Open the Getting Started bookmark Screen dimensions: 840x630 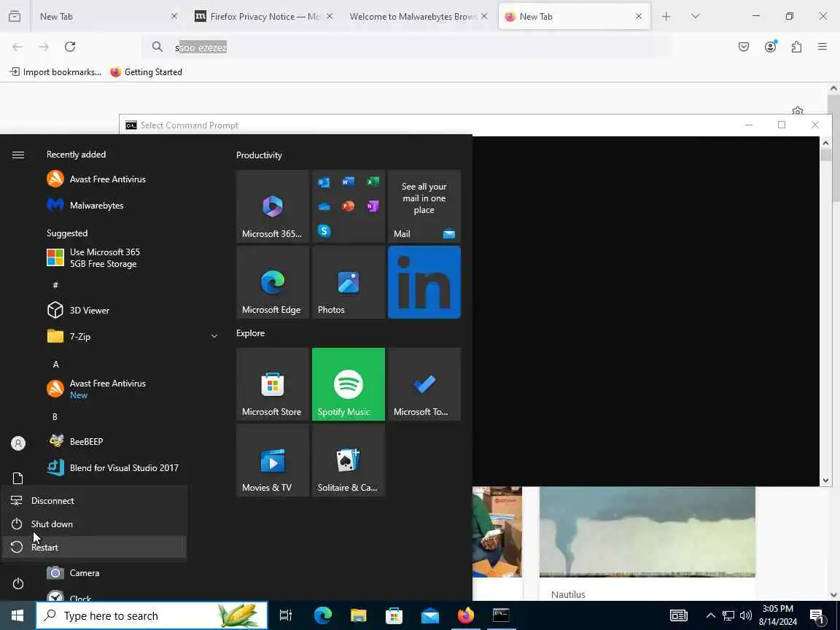coord(147,71)
